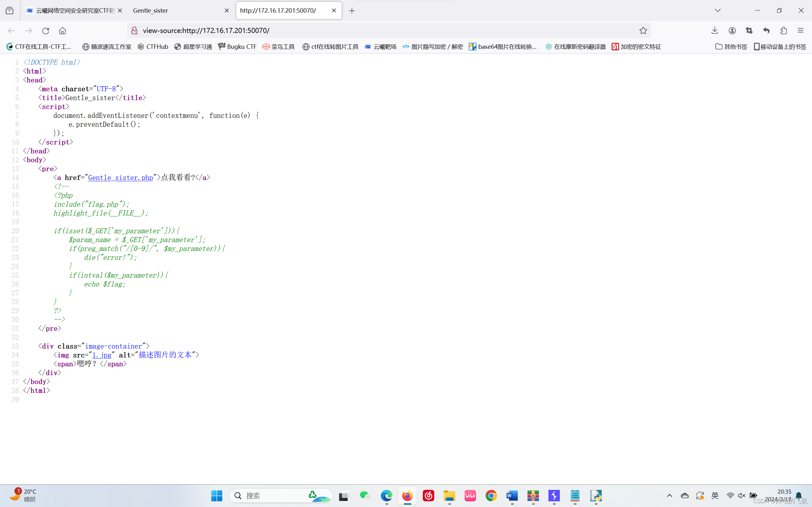Go to Firefox home page icon
This screenshot has height=507, width=812.
(x=62, y=30)
